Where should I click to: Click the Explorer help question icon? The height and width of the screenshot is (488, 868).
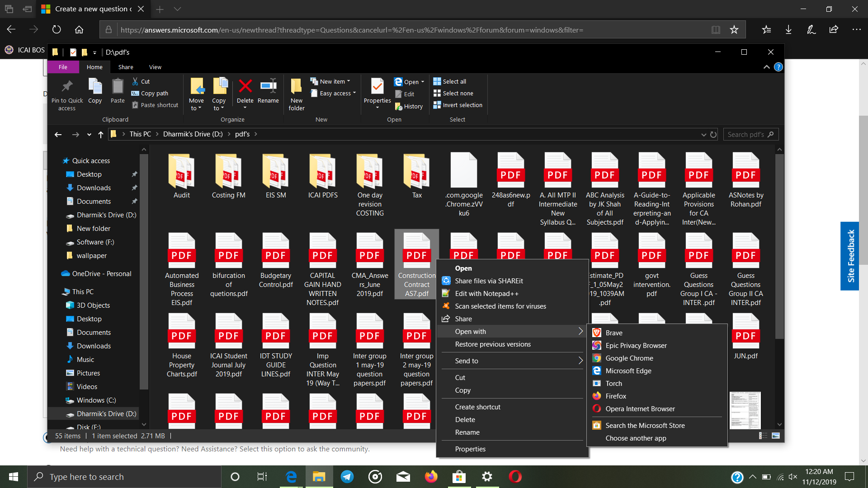pos(778,67)
